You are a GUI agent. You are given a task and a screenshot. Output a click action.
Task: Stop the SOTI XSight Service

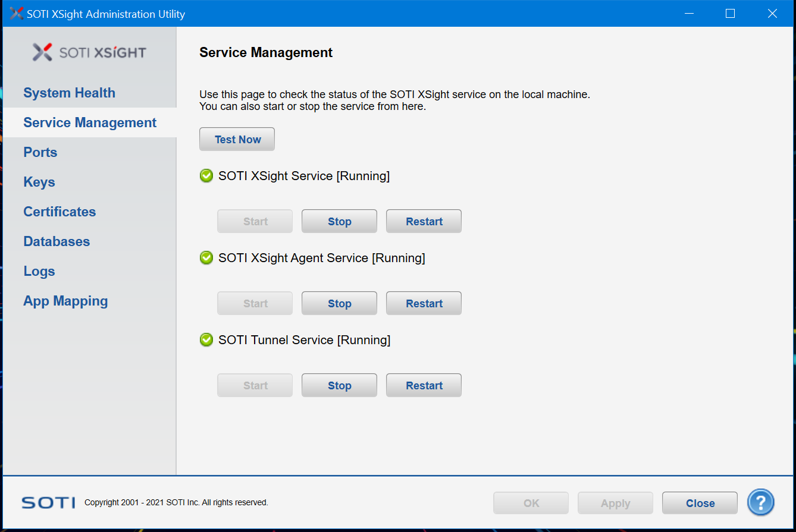[339, 221]
